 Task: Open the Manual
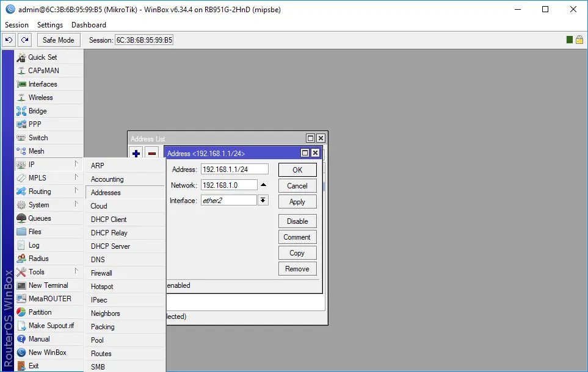tap(49, 339)
